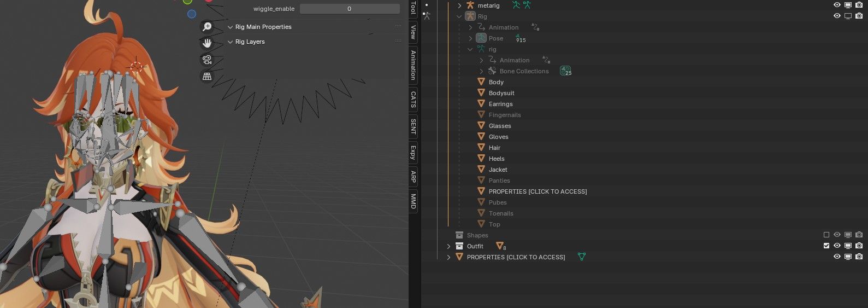Viewport: 868px width, 308px height.
Task: Collapse Rig Main Properties panel
Action: (230, 27)
